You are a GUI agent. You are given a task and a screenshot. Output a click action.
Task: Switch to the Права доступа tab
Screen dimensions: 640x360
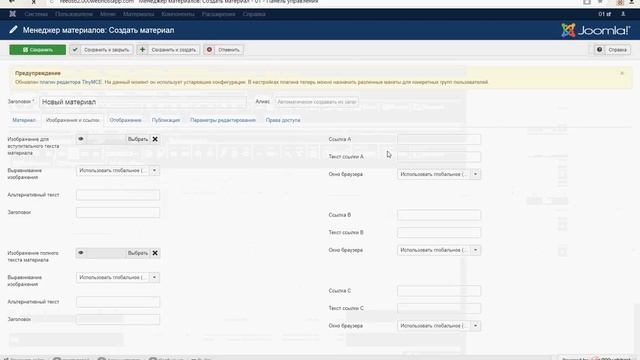pyautogui.click(x=283, y=120)
